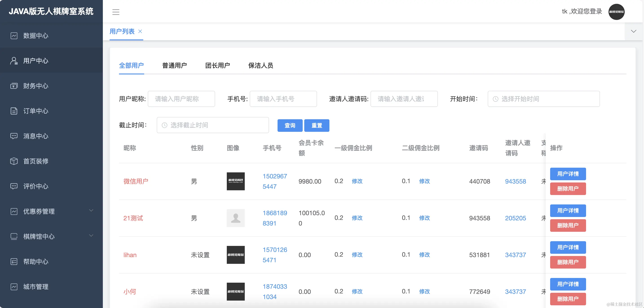Open the tab list chevron at top right
The image size is (644, 308).
pyautogui.click(x=633, y=31)
